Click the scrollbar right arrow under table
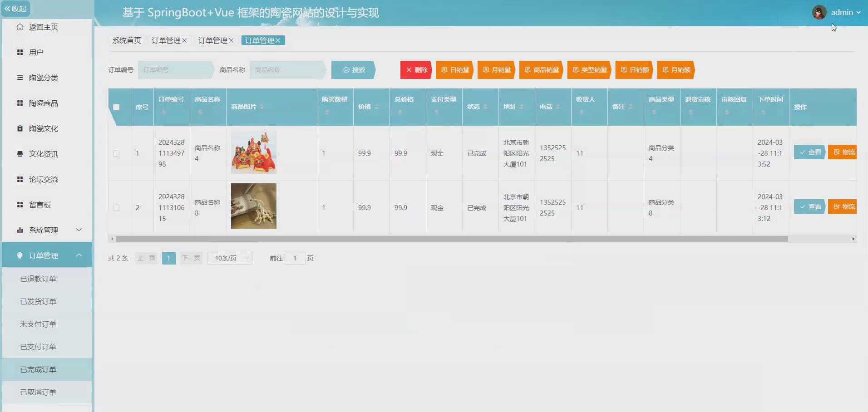 (853, 239)
